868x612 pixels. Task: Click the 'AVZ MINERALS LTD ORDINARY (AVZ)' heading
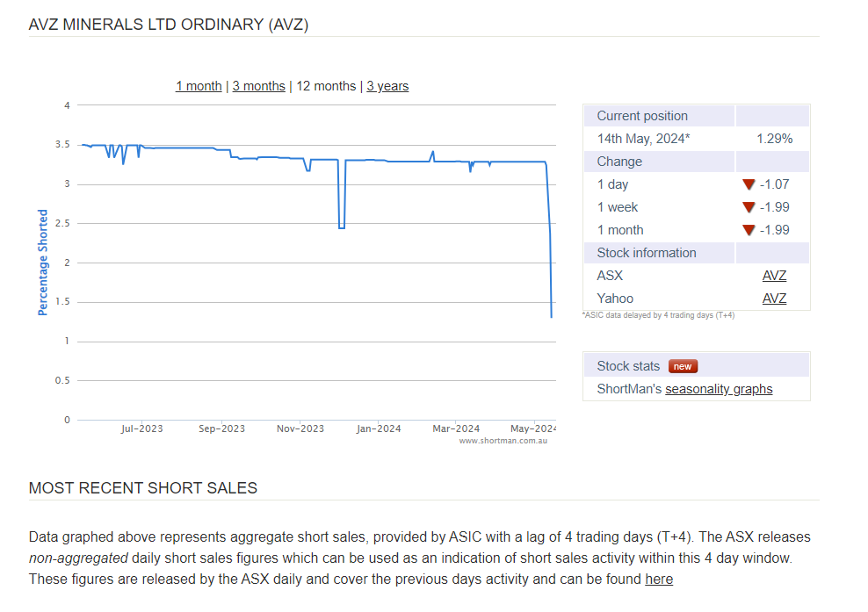click(169, 25)
